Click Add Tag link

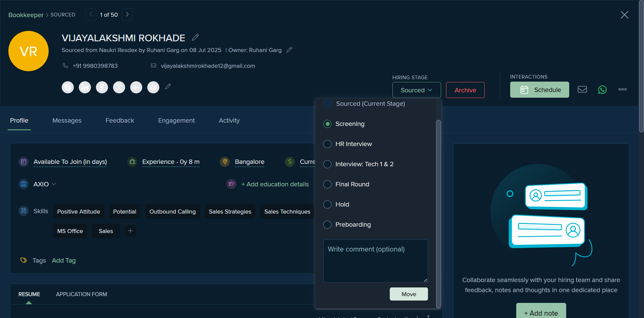pos(64,261)
